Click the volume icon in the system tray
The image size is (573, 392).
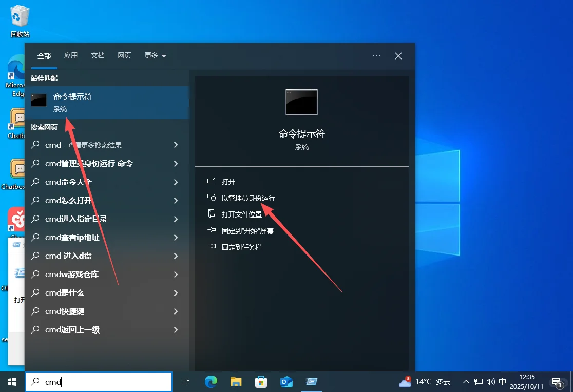tap(491, 382)
